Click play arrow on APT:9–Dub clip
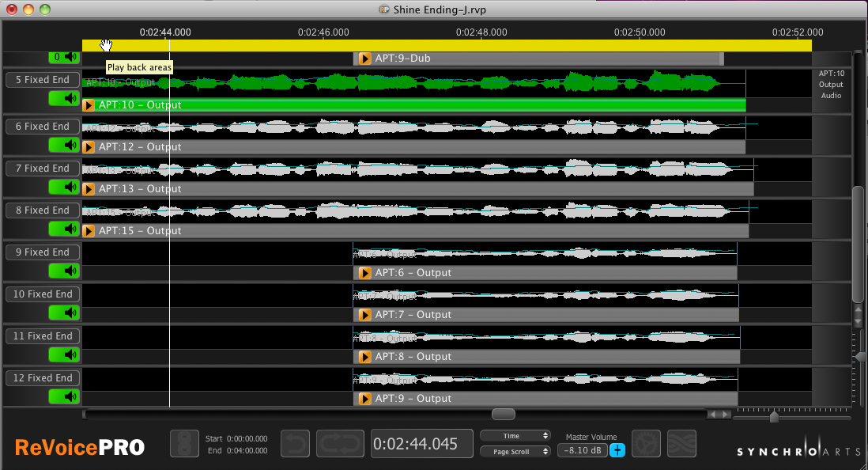Image resolution: width=868 pixels, height=470 pixels. point(364,59)
